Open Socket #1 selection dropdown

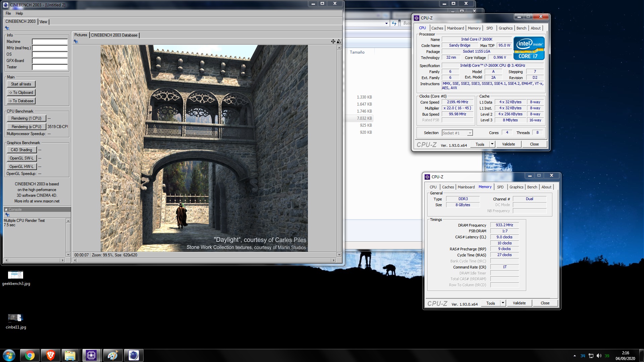(470, 133)
